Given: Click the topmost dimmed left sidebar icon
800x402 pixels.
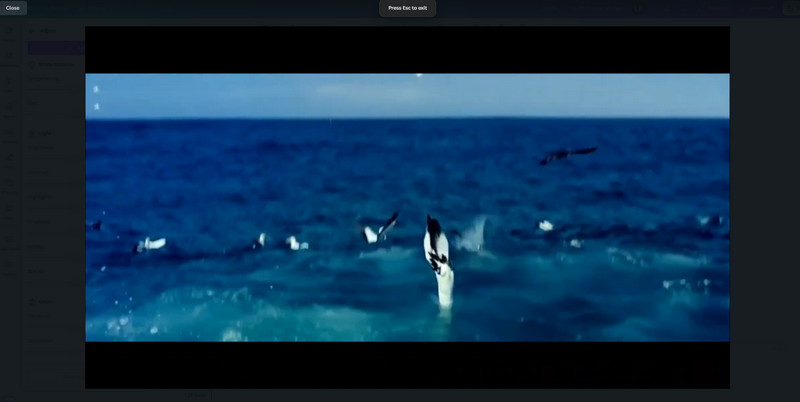Looking at the screenshot, I should click(x=12, y=31).
